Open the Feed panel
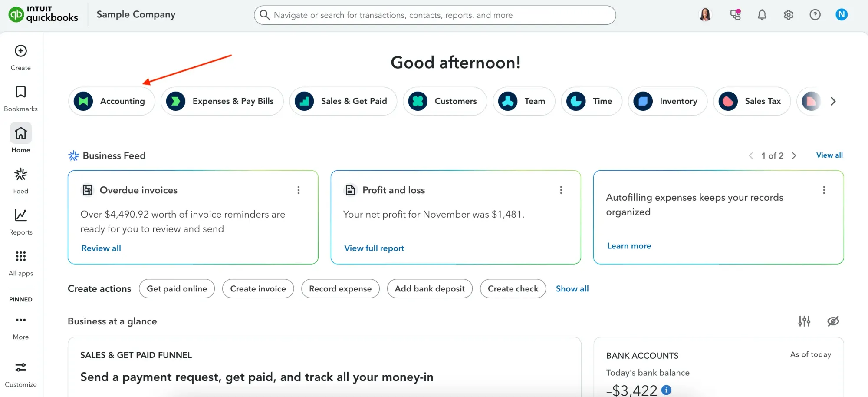 click(20, 180)
